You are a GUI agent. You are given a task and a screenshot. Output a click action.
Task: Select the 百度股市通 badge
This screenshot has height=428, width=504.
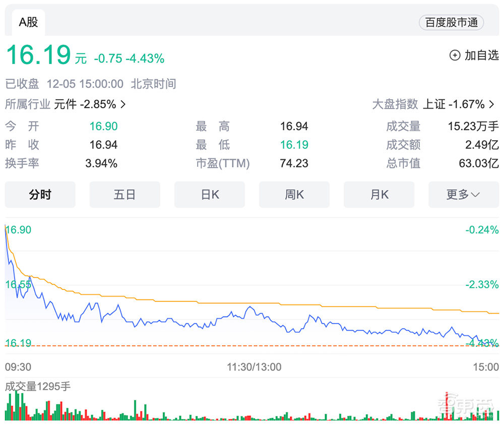451,22
